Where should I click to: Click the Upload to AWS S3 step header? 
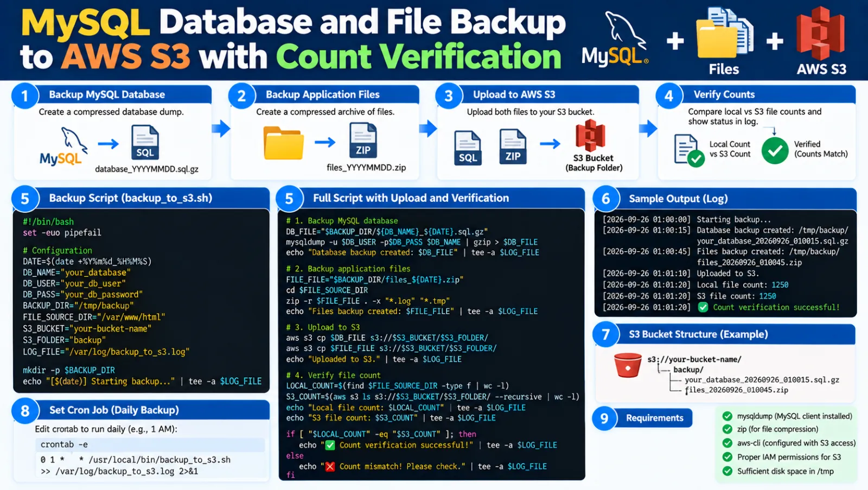coord(538,94)
